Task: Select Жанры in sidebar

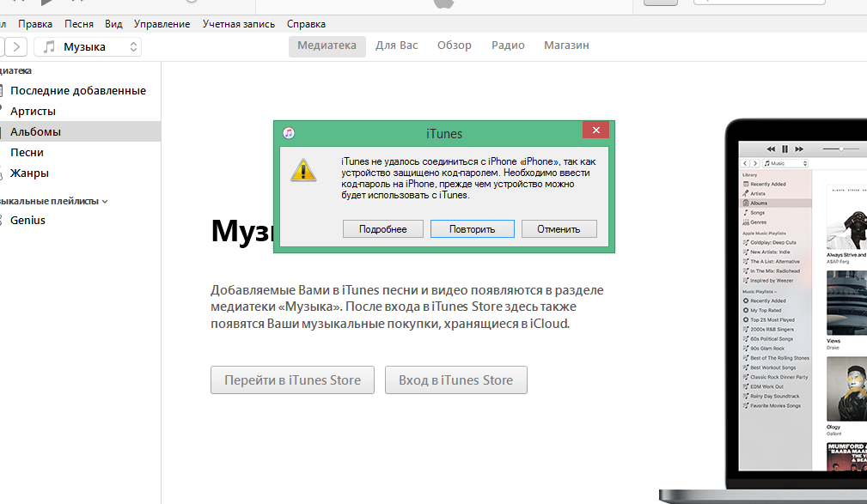Action: click(29, 173)
